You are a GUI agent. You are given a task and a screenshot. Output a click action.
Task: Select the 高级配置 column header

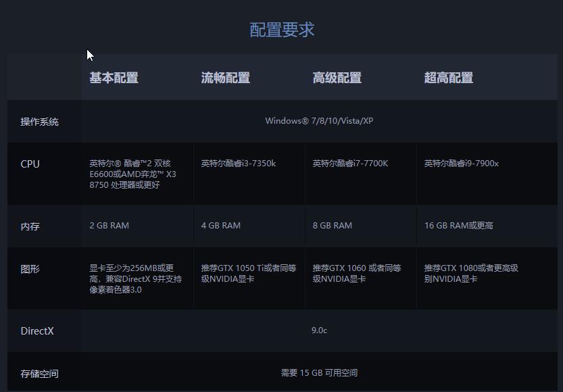(x=336, y=77)
